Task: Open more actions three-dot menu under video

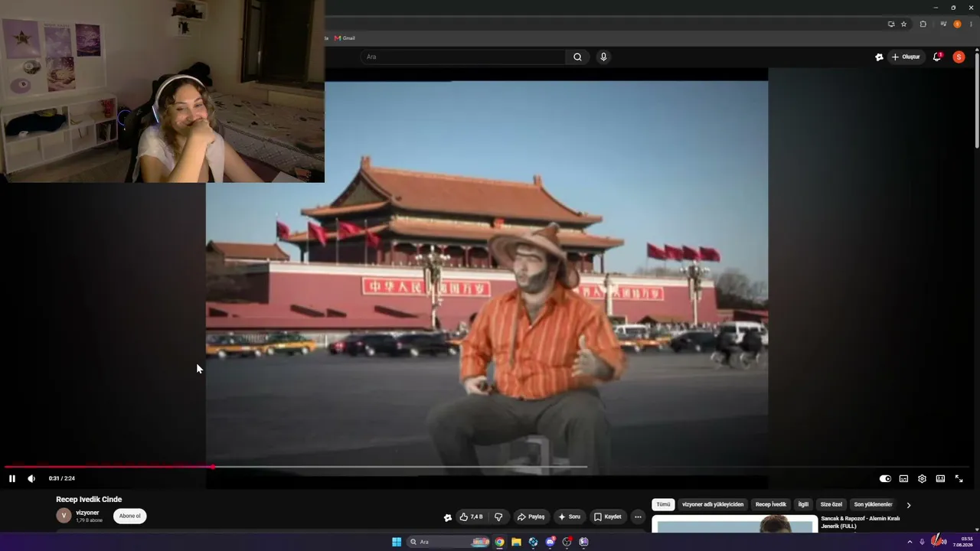Action: point(638,517)
